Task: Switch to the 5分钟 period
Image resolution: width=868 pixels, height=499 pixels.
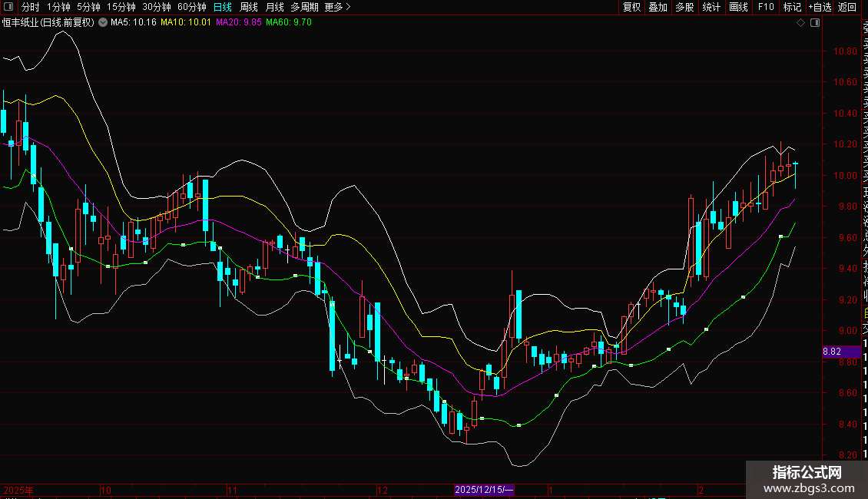Action: [88, 7]
